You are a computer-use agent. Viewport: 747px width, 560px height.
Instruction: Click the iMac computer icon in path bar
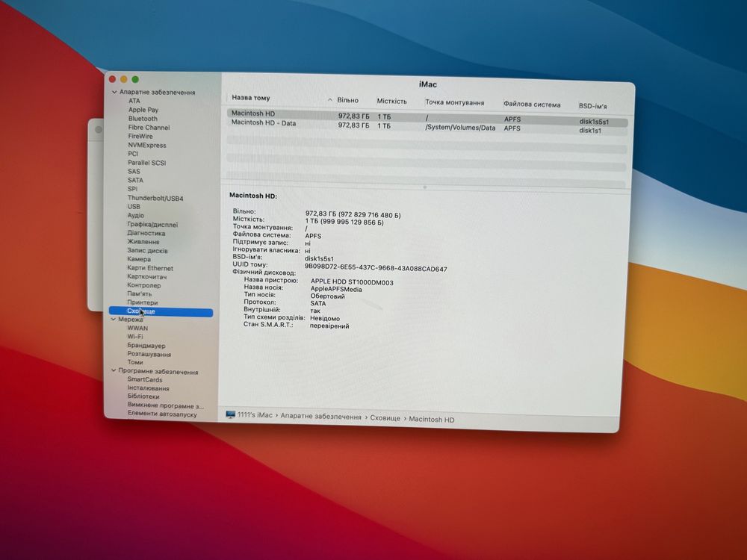[x=231, y=414]
